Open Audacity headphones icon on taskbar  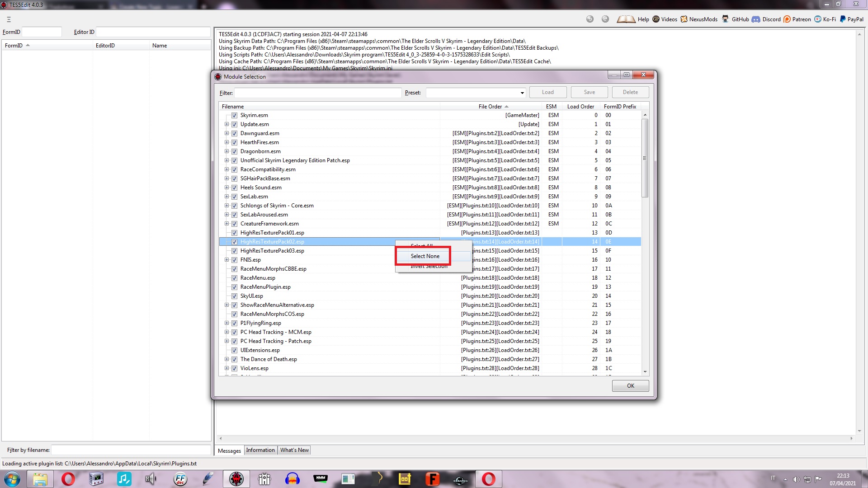pos(292,479)
